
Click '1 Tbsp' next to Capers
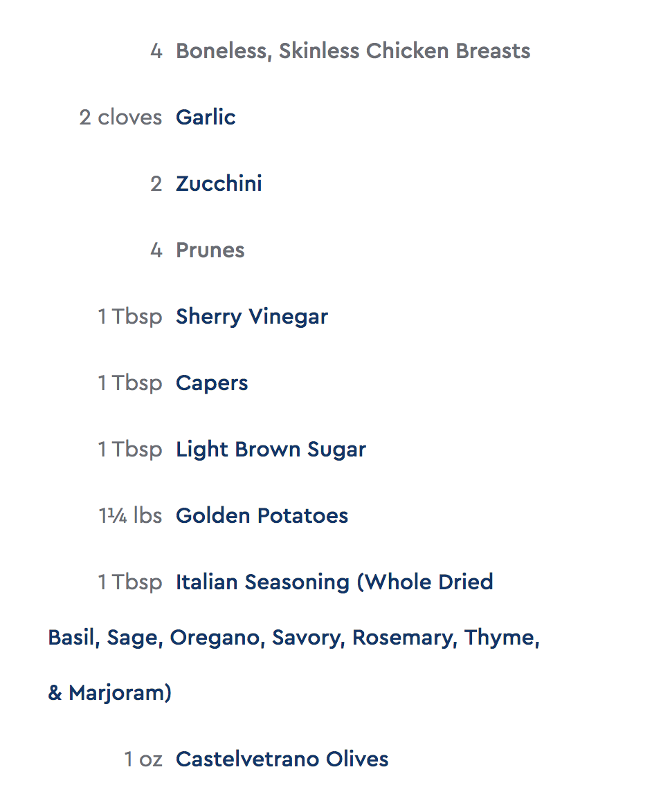[130, 384]
